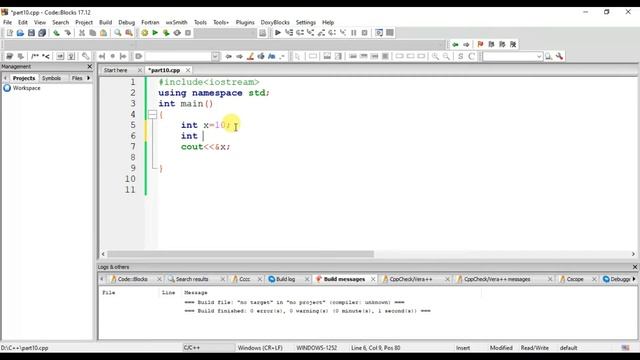
Task: Close the Management panel
Action: click(90, 66)
